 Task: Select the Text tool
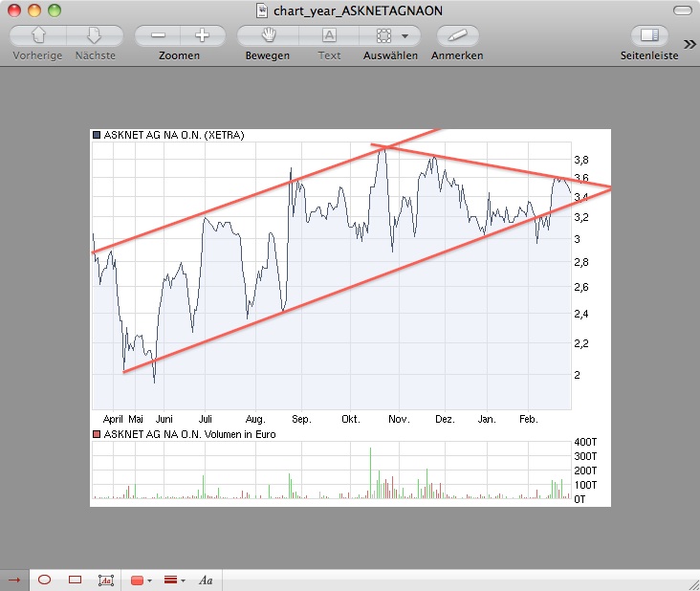pyautogui.click(x=329, y=35)
